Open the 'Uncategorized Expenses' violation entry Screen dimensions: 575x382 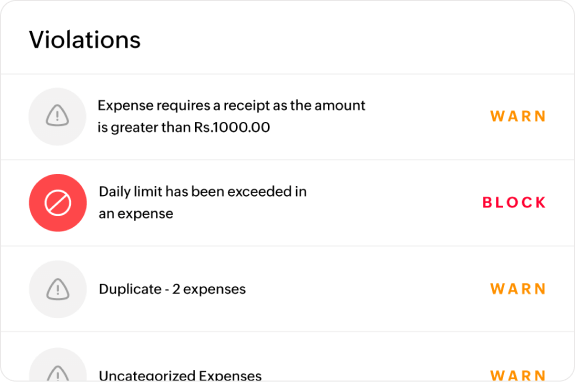[x=180, y=375]
